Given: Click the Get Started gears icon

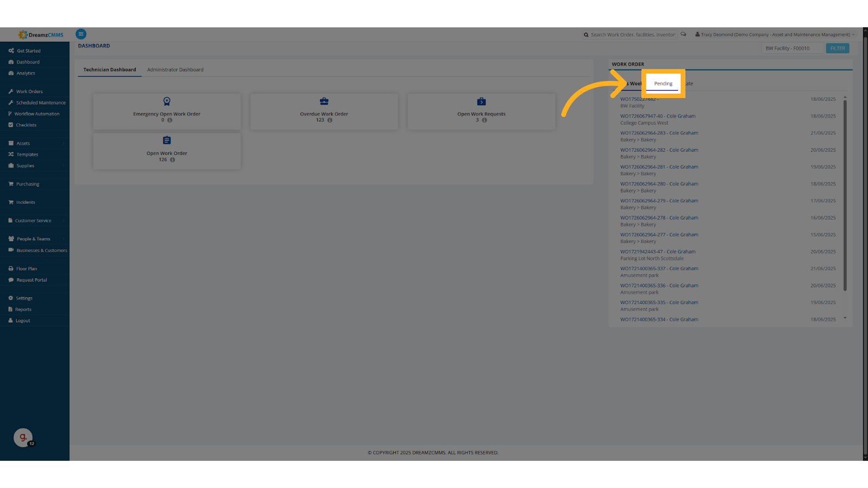Looking at the screenshot, I should tap(11, 50).
